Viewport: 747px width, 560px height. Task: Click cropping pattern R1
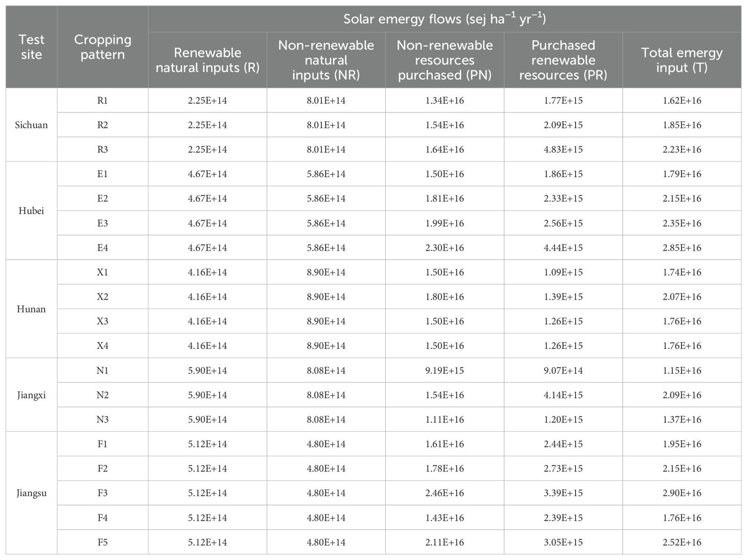(x=102, y=100)
